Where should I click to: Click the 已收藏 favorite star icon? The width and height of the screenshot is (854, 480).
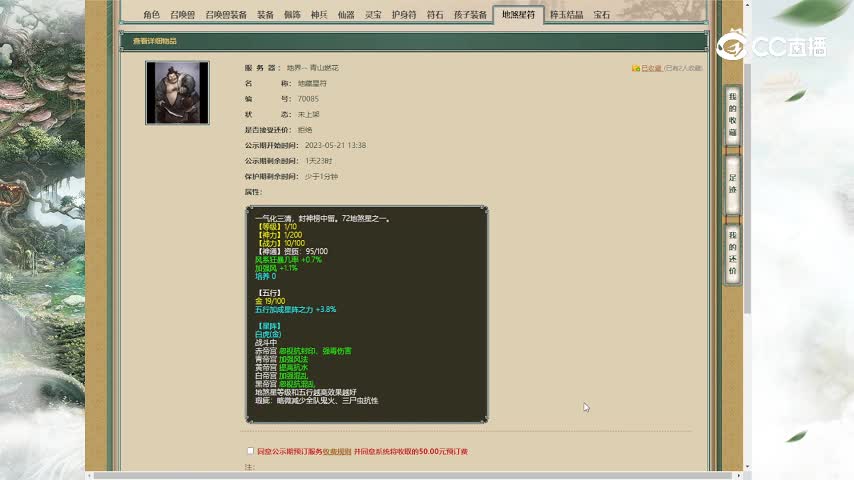[636, 68]
